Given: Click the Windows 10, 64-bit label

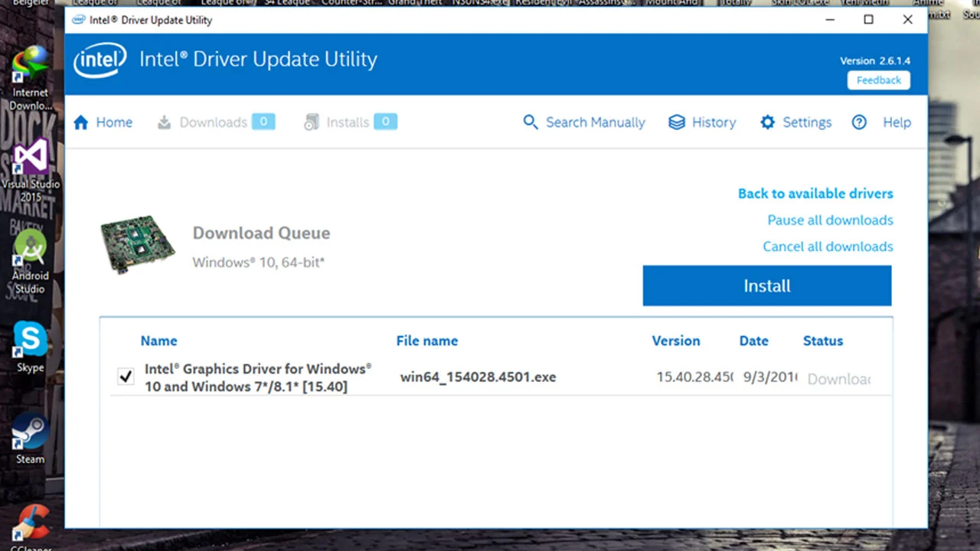Looking at the screenshot, I should coord(259,262).
